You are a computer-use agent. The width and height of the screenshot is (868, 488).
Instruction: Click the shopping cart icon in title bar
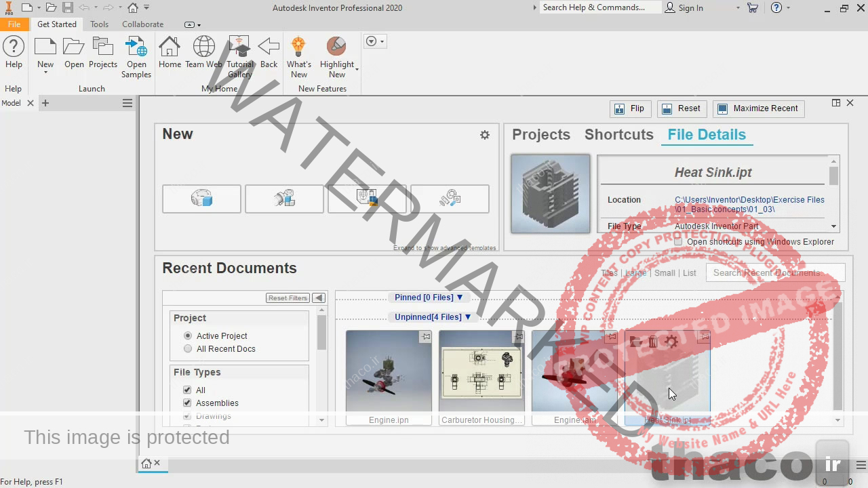753,7
